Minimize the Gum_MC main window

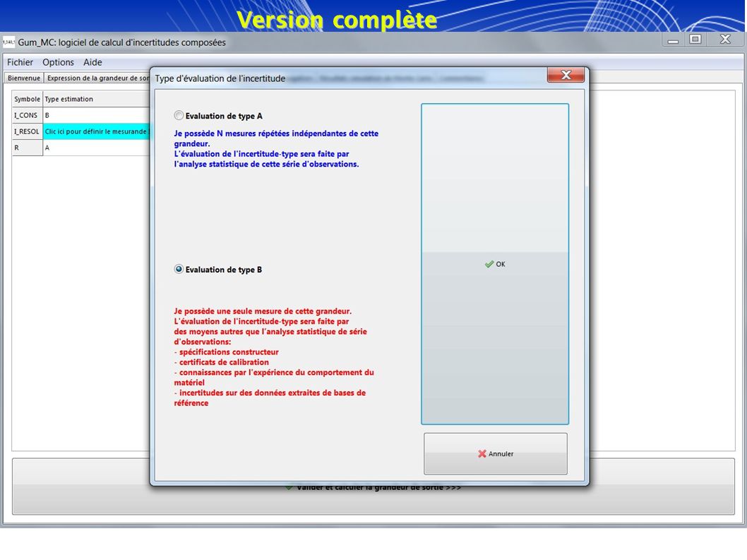point(673,40)
